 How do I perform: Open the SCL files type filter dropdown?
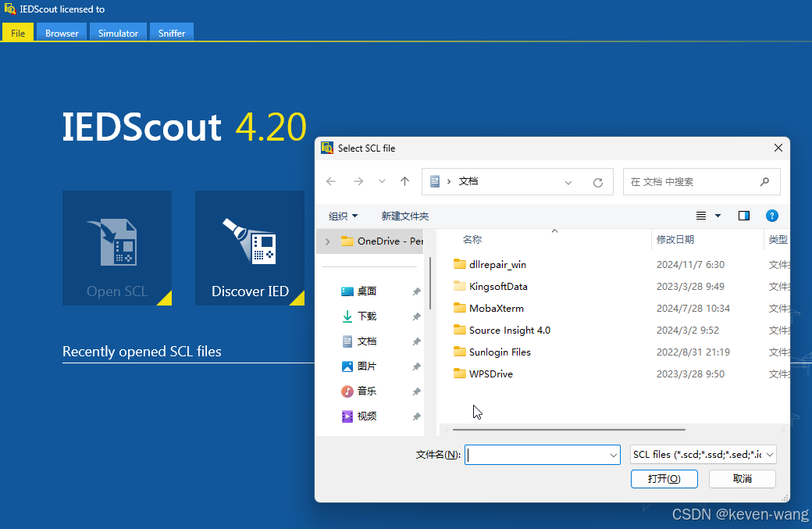703,455
